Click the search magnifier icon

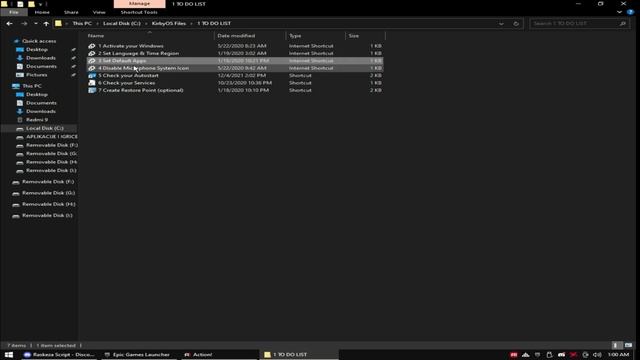pyautogui.click(x=622, y=24)
